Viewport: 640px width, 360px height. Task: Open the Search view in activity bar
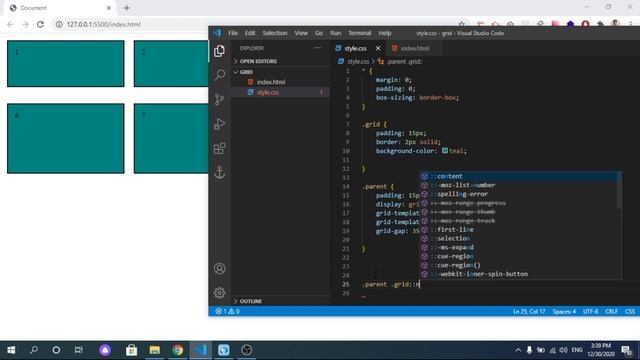coord(219,75)
